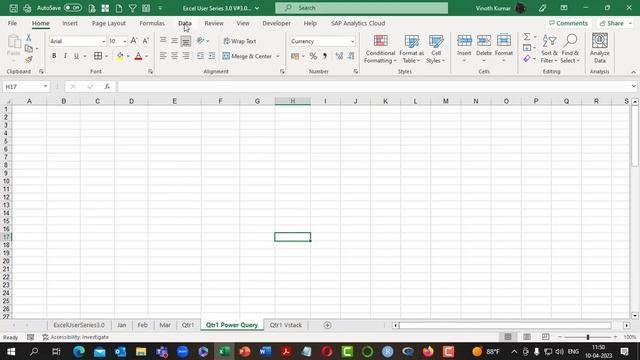Image resolution: width=640 pixels, height=360 pixels.
Task: Click the Fill Color bucket swatch
Action: point(120,56)
